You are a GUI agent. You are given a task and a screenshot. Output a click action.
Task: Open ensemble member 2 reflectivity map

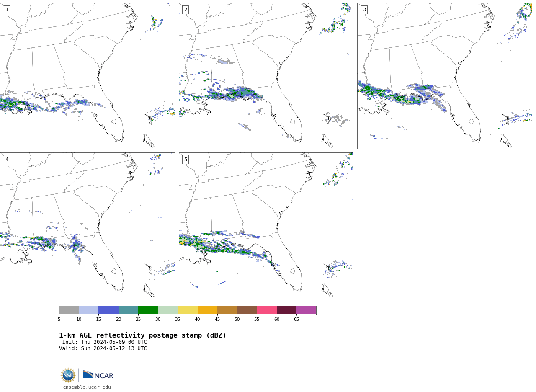[x=266, y=76]
